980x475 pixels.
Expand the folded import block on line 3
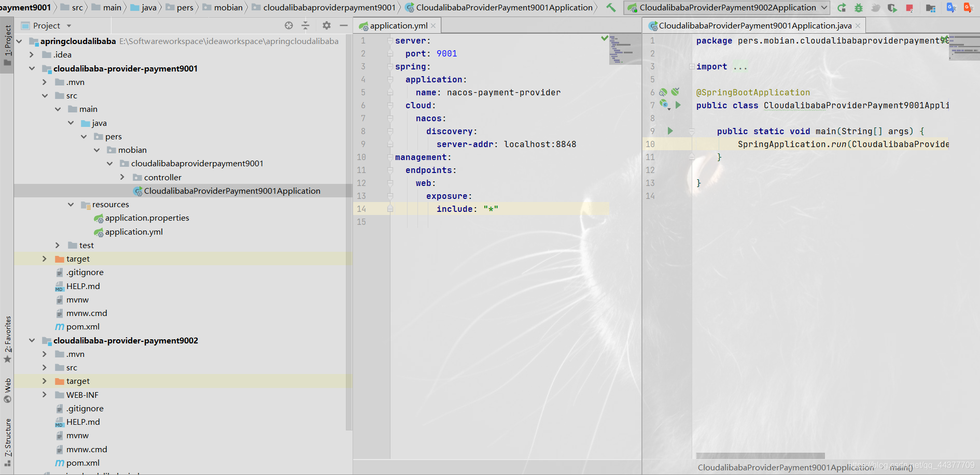(x=692, y=66)
